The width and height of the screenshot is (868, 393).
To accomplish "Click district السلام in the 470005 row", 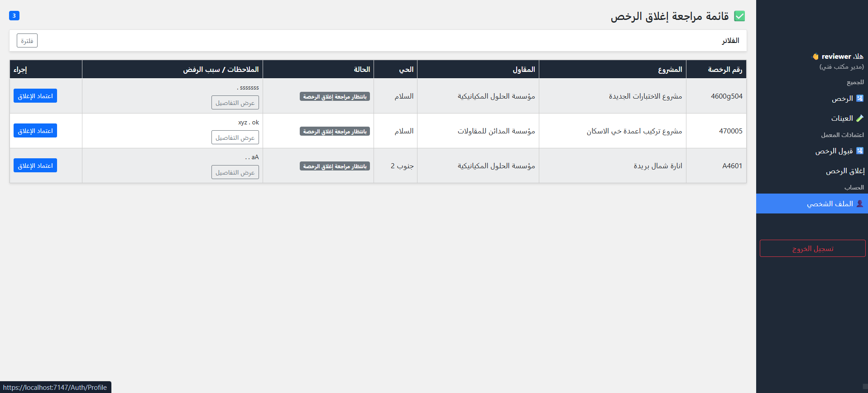I will [x=404, y=131].
